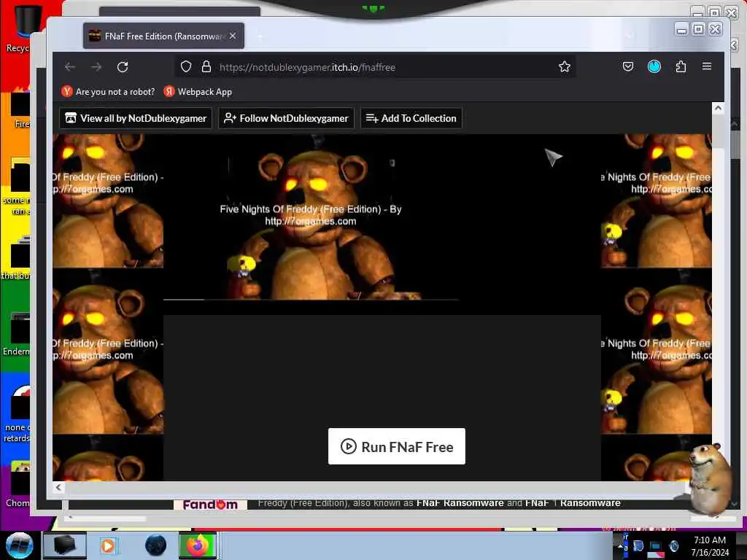Screen dimensions: 747x560
Task: Click the Enderm desktop icon
Action: point(18,334)
